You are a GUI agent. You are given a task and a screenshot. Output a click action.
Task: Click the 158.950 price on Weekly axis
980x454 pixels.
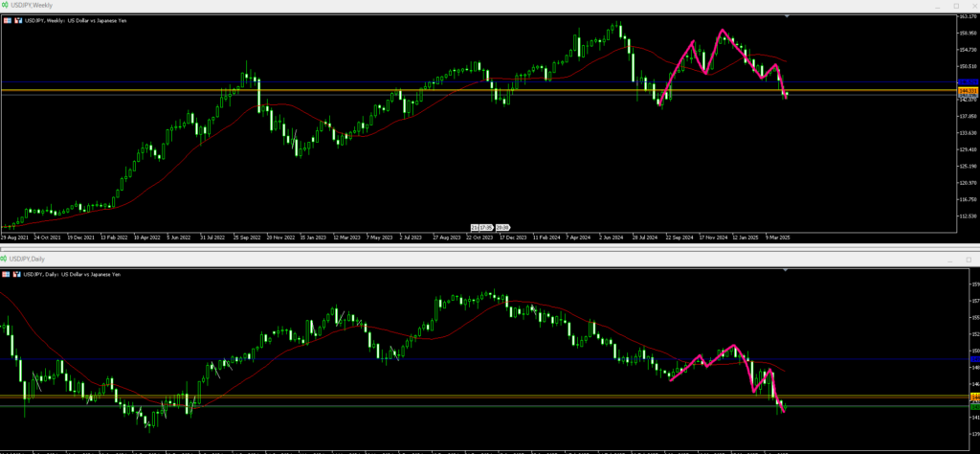tap(969, 34)
